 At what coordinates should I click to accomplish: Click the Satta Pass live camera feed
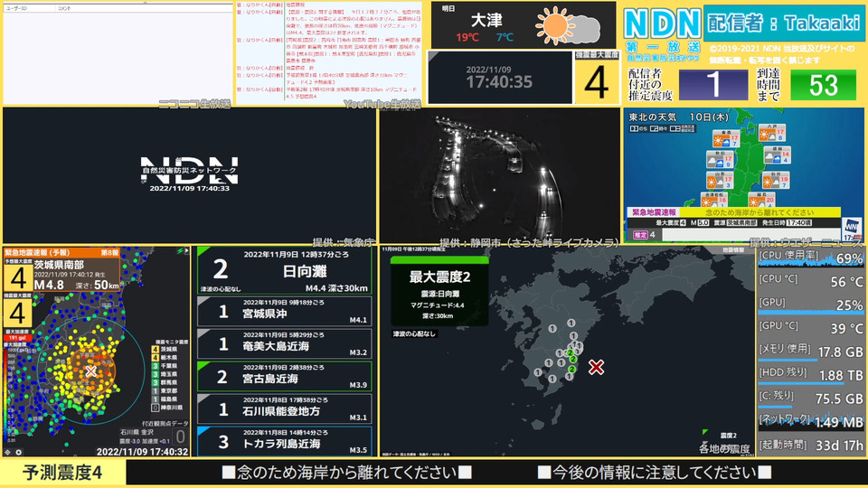[500, 174]
